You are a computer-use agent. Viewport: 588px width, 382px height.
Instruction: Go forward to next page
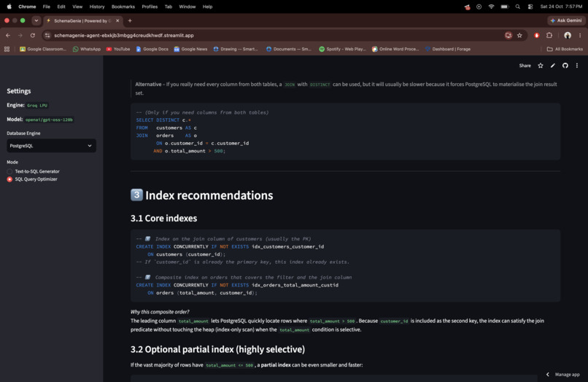click(x=20, y=35)
